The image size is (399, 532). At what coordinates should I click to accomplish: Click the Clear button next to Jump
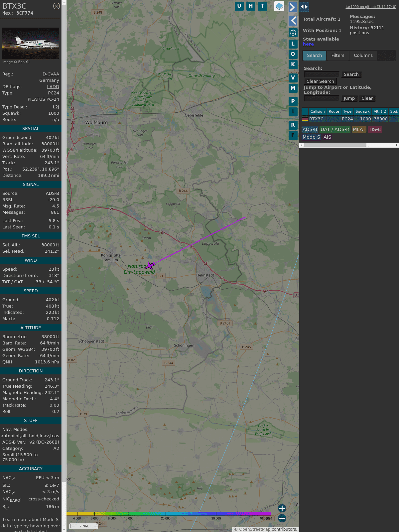367,98
